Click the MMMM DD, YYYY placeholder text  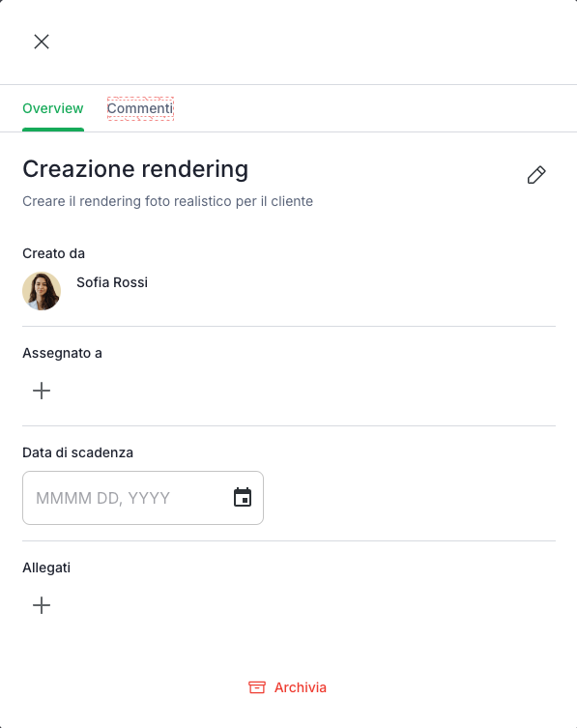103,498
